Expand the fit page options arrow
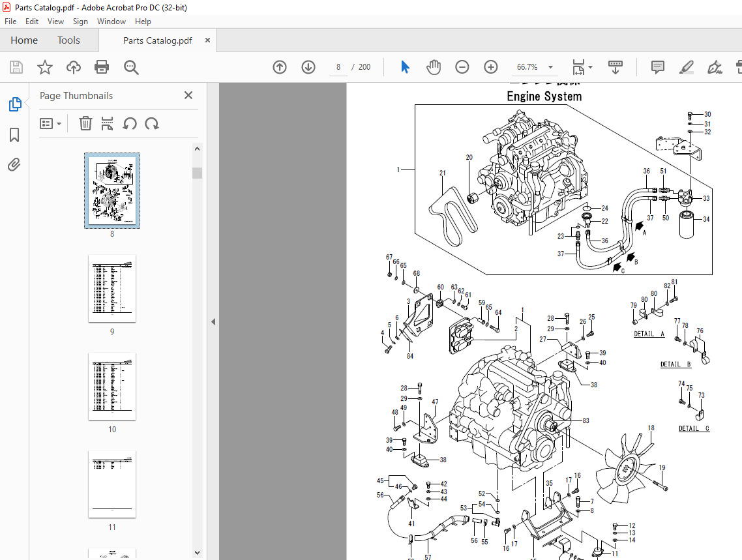Screen dimensions: 742x560 [x=590, y=67]
